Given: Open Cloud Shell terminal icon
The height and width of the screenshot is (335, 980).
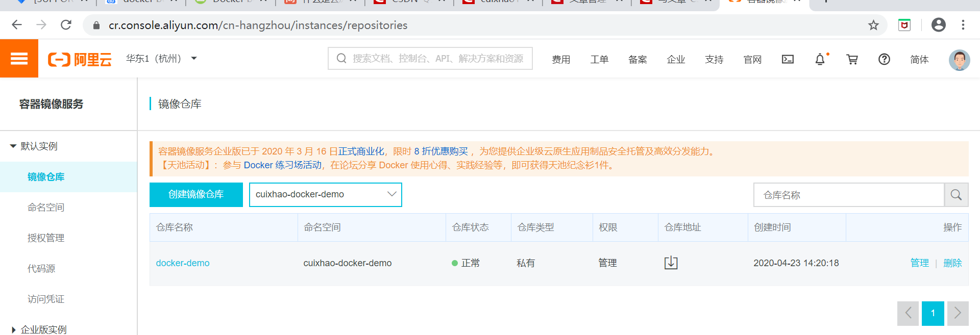Looking at the screenshot, I should [788, 59].
